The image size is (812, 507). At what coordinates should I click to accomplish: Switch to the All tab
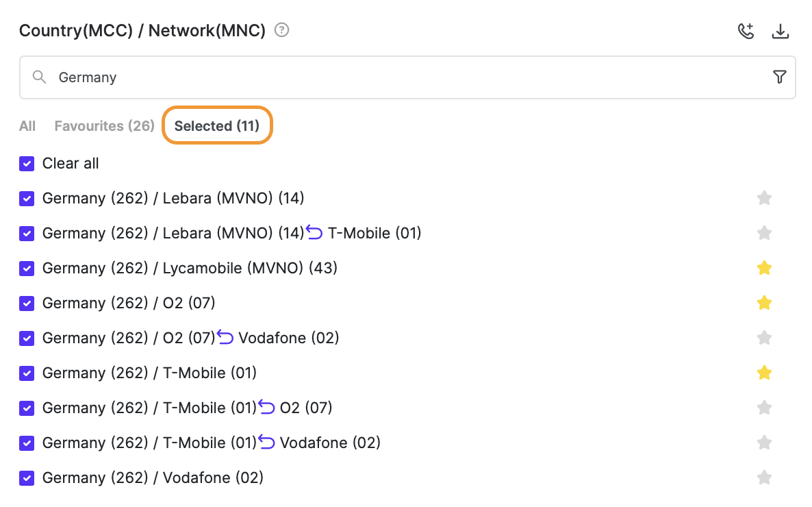(x=27, y=126)
